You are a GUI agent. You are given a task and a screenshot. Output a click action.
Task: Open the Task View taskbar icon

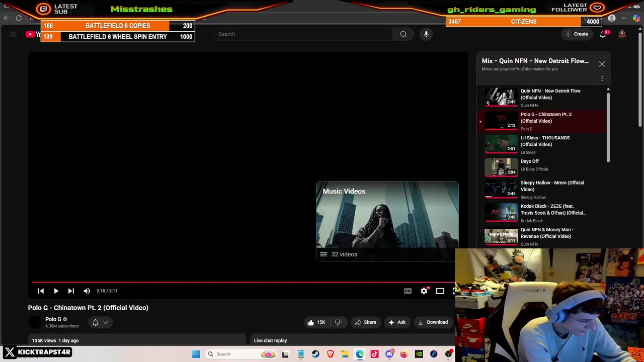pos(285,354)
